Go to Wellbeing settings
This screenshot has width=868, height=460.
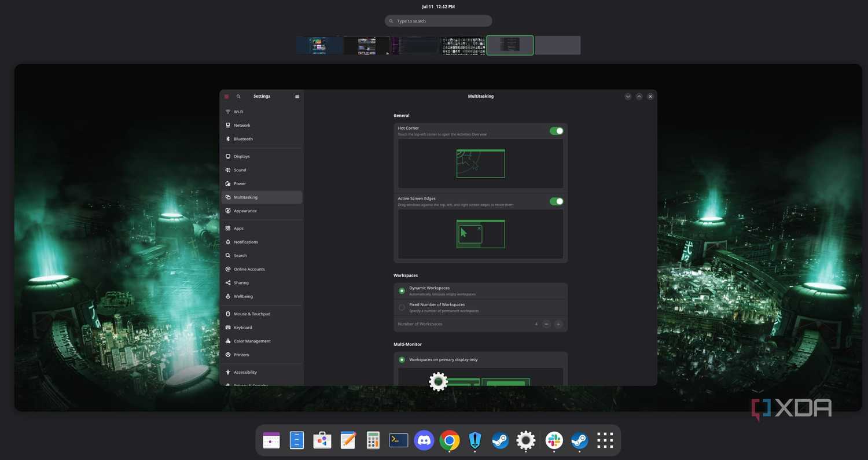click(262, 296)
